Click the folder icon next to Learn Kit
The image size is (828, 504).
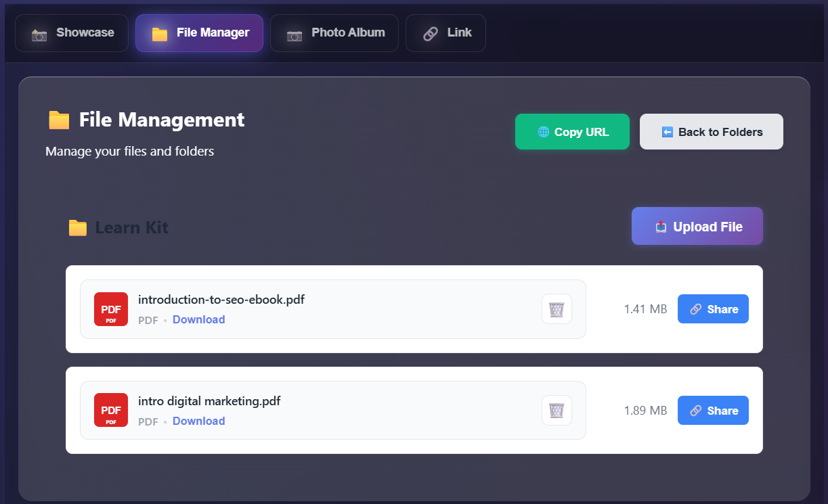77,227
